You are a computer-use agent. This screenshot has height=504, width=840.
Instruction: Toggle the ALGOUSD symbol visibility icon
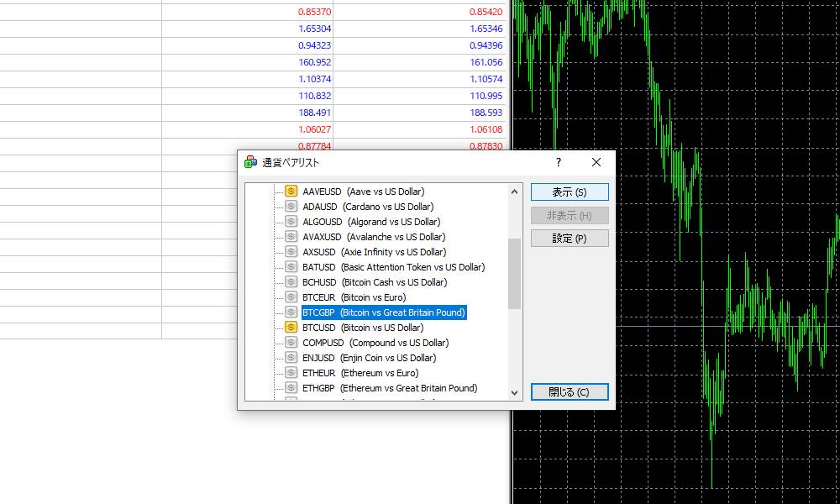[291, 221]
